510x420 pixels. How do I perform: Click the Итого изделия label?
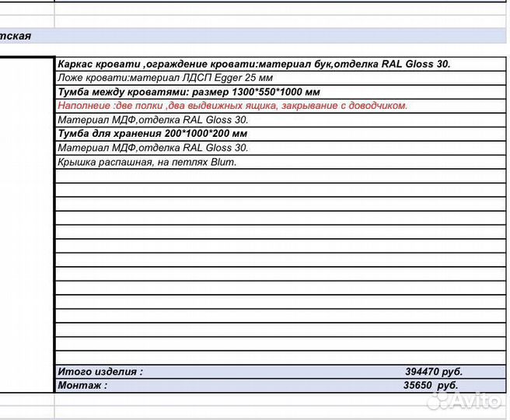[100, 372]
